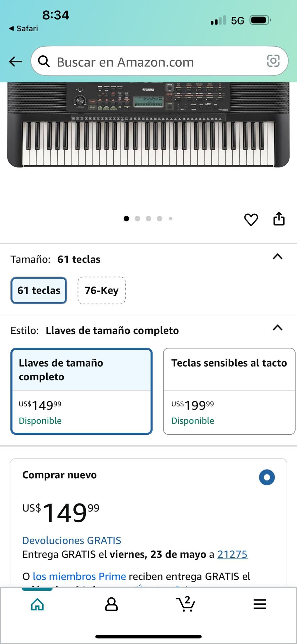The image size is (297, 644).
Task: Open shopping cart icon
Action: click(x=186, y=604)
